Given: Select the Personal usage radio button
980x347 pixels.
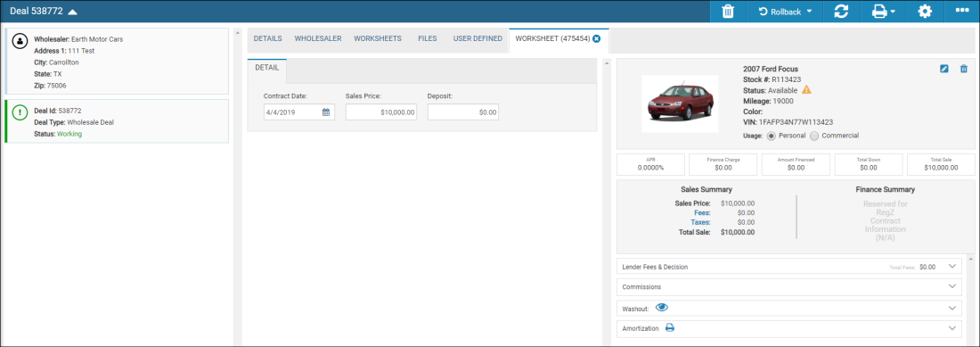Looking at the screenshot, I should click(771, 136).
